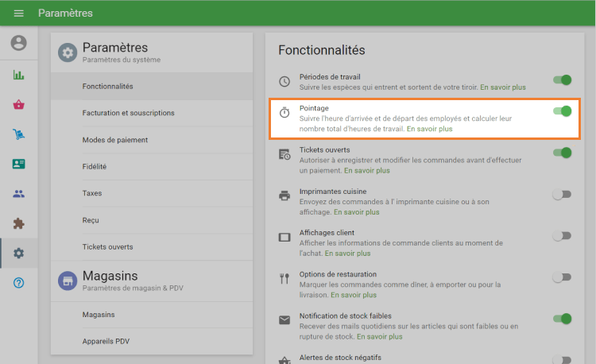Click the fork-knife icon beside Options de restauration
The width and height of the screenshot is (596, 364).
(284, 278)
